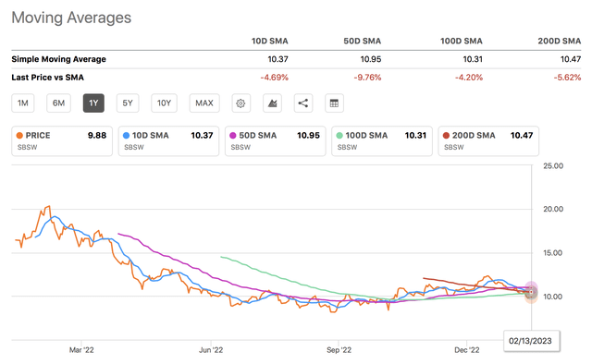Click the purple 50D SMA color dot
The image size is (592, 364).
point(233,136)
